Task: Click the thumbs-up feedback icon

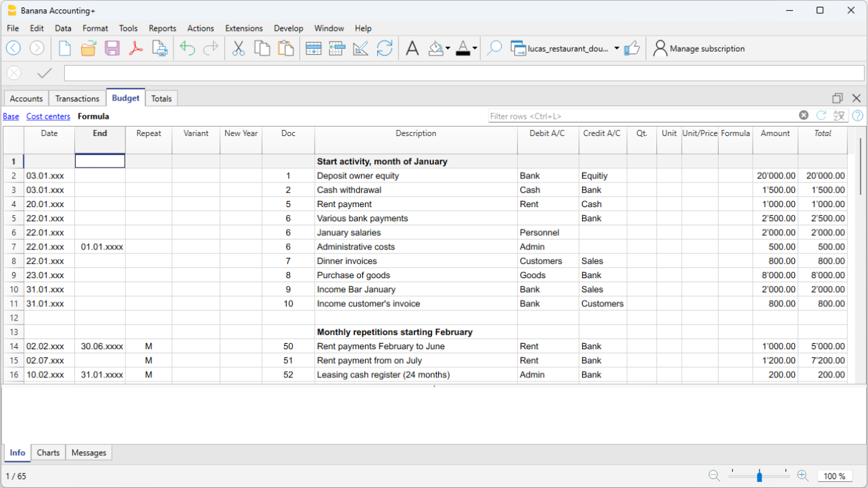Action: (632, 48)
